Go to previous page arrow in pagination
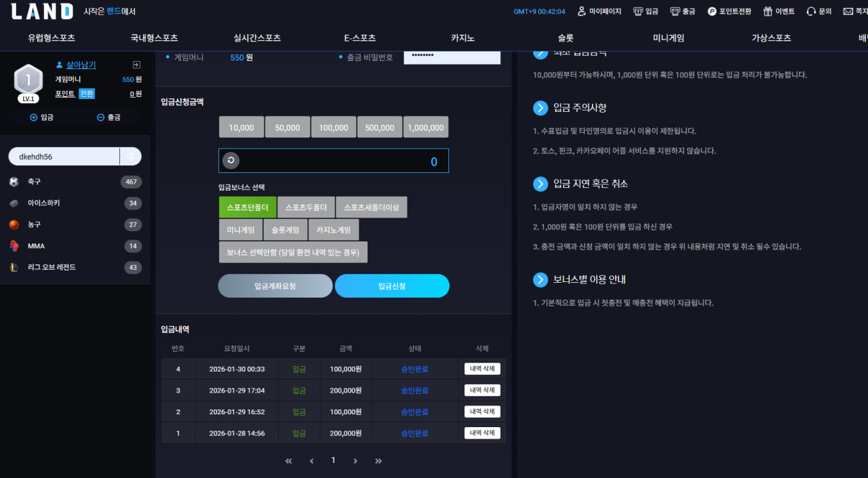868x478 pixels. pos(311,461)
